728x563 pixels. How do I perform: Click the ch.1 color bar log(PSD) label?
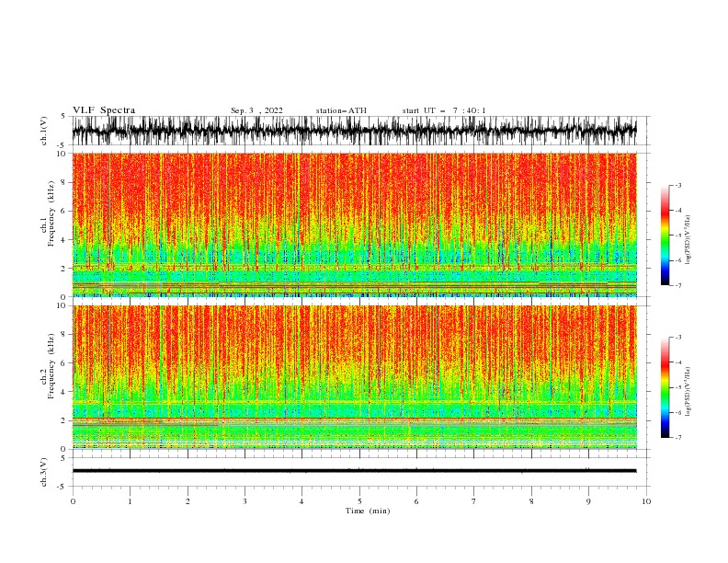click(x=688, y=240)
